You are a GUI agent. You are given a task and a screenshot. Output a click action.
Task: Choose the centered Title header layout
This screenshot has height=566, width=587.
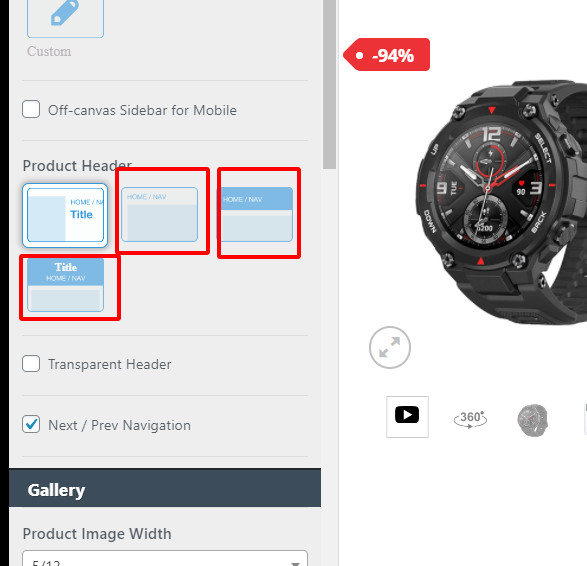pos(66,284)
